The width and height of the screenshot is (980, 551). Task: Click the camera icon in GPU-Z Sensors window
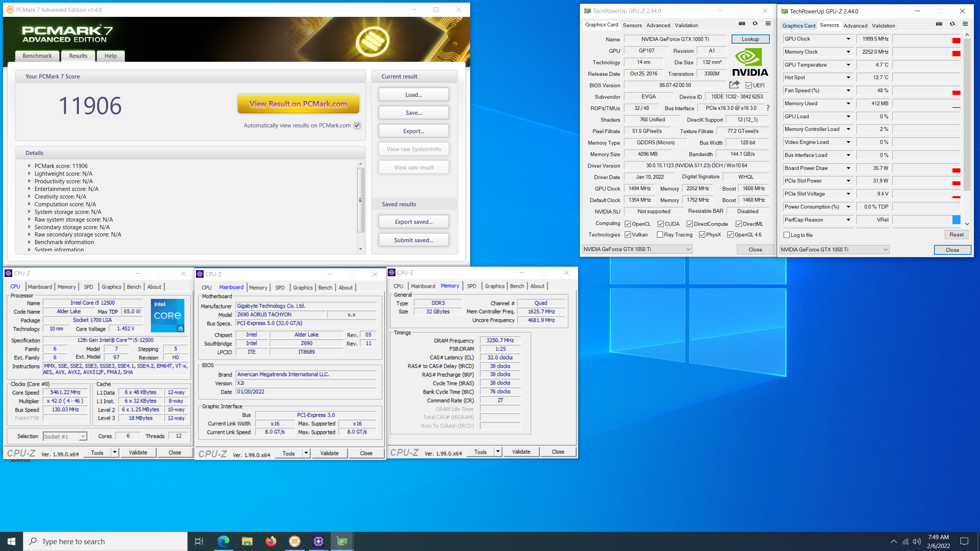[x=939, y=24]
